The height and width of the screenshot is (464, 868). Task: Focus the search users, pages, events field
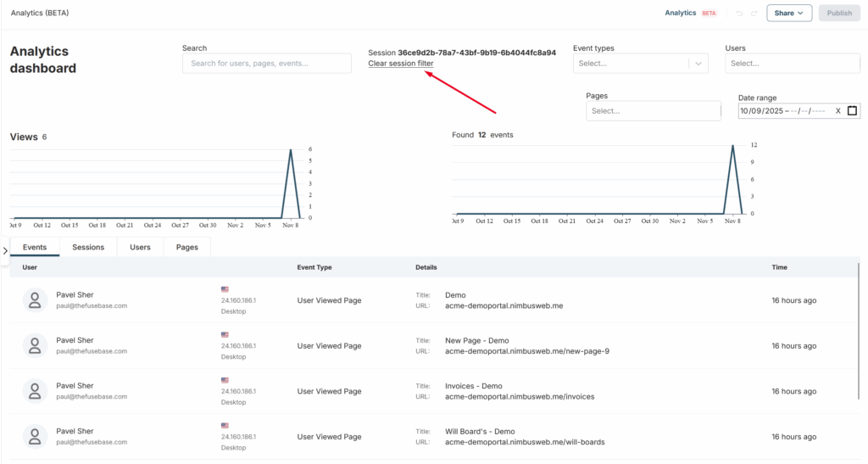266,64
